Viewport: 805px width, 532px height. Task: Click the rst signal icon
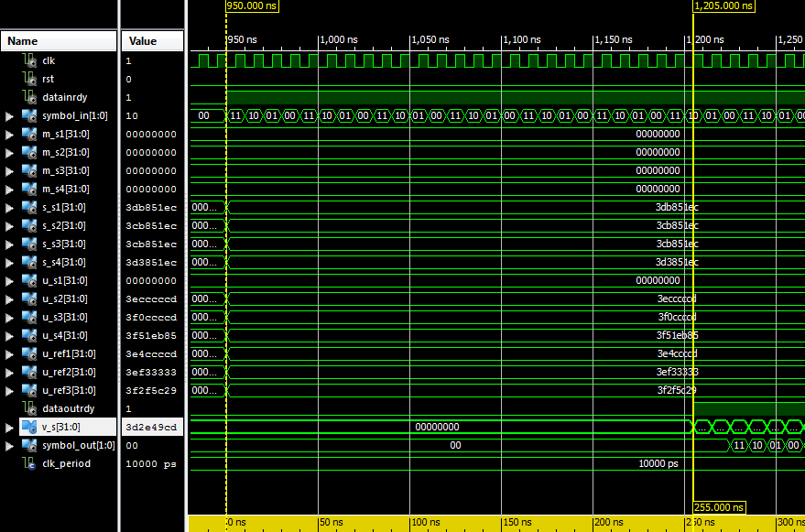click(30, 79)
